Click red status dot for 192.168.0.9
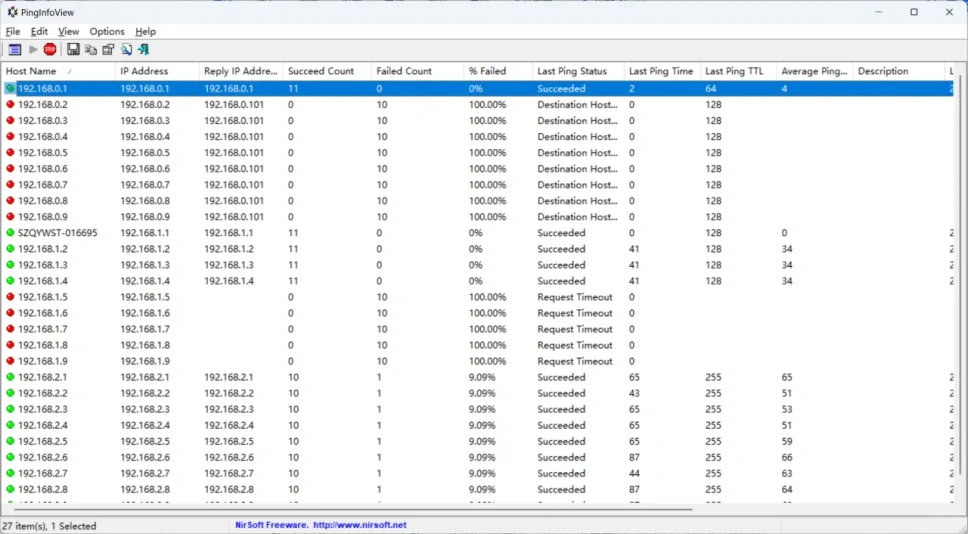The width and height of the screenshot is (968, 534). coord(10,217)
